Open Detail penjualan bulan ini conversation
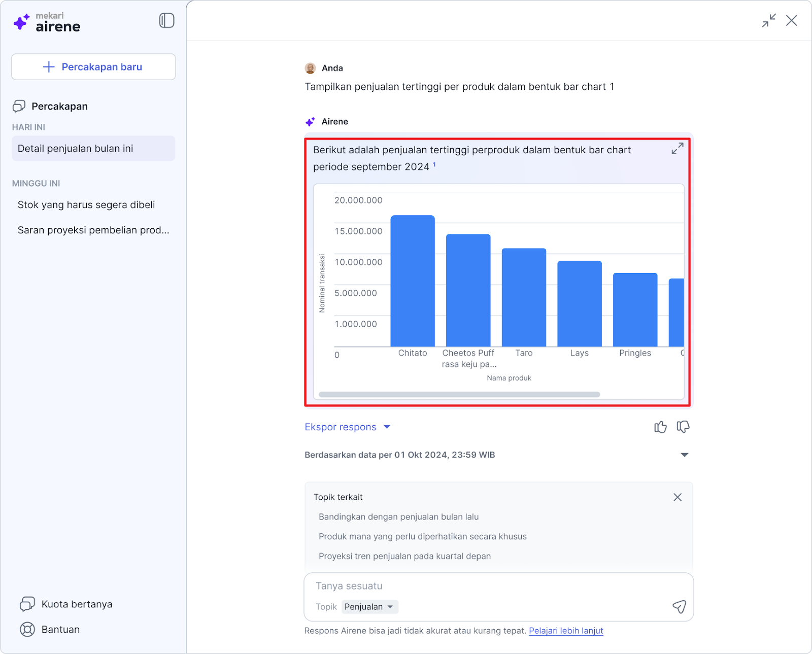This screenshot has width=812, height=654. coord(93,149)
